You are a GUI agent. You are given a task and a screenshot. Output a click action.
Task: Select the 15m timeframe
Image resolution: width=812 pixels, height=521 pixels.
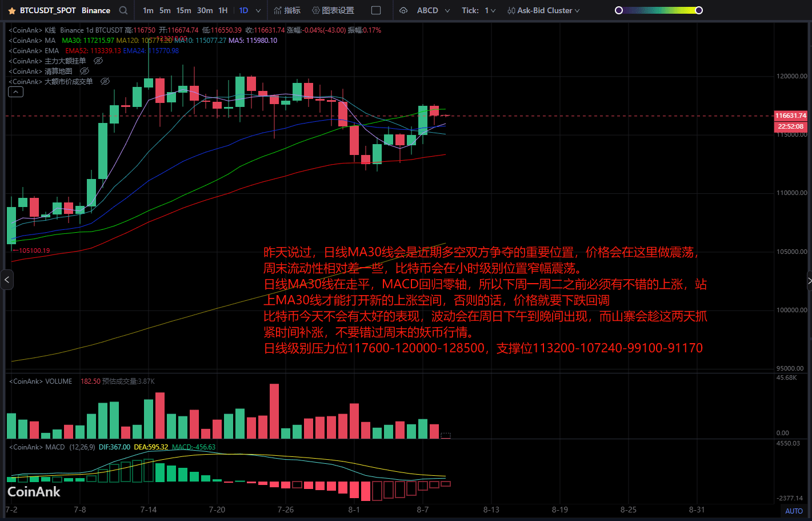183,10
